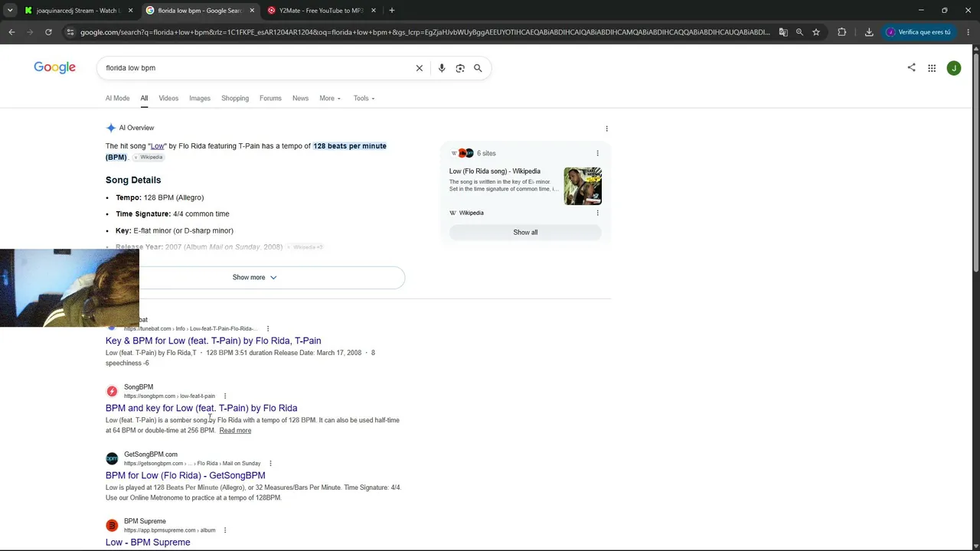
Task: Go back to the previous page
Action: point(11,32)
